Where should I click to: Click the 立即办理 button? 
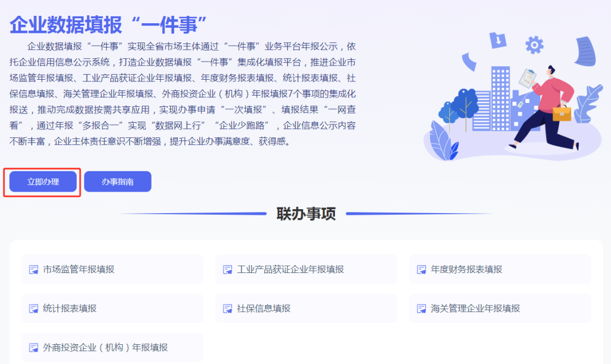click(43, 182)
